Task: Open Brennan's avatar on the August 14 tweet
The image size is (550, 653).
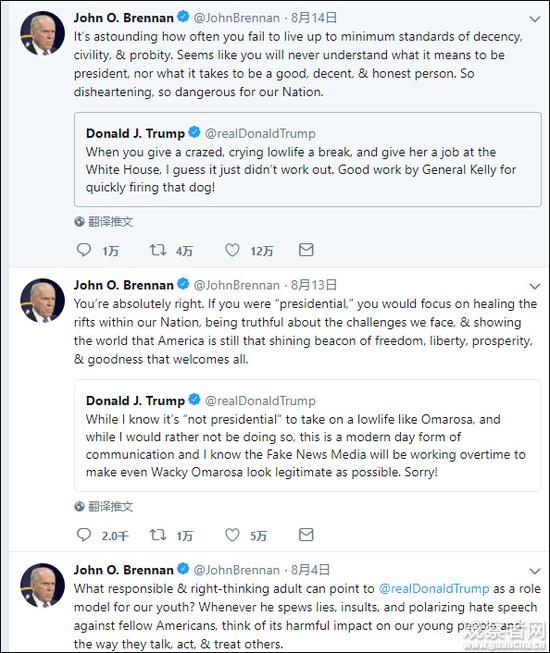Action: (x=42, y=34)
